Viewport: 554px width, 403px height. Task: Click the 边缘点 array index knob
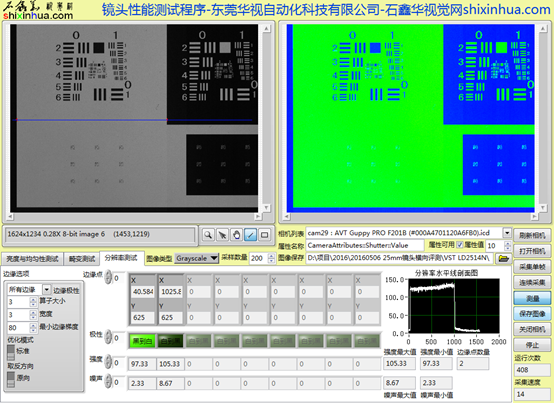coord(108,278)
